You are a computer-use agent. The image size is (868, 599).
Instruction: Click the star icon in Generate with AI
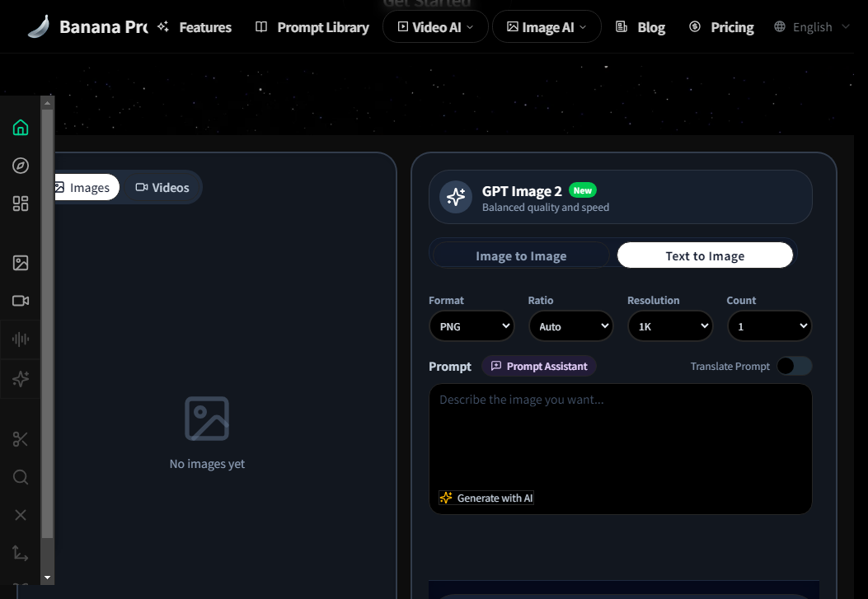pos(446,498)
